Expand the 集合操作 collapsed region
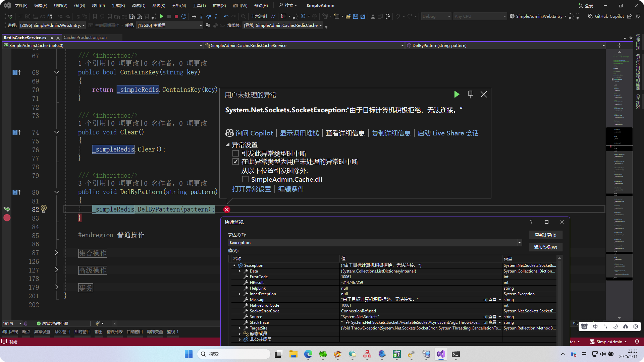Screen dimensions: 644x362 tap(56, 253)
